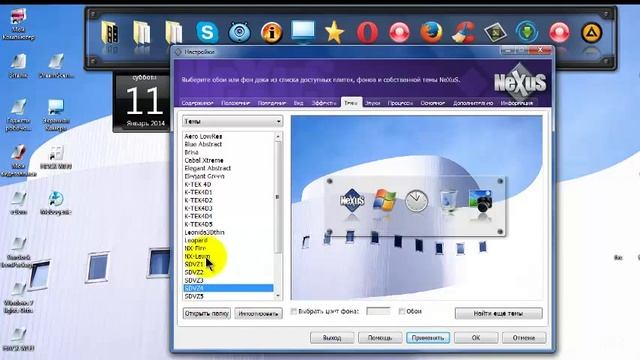Viewport: 640px width, 360px height.
Task: Click Найти еще темы button
Action: coord(498,313)
